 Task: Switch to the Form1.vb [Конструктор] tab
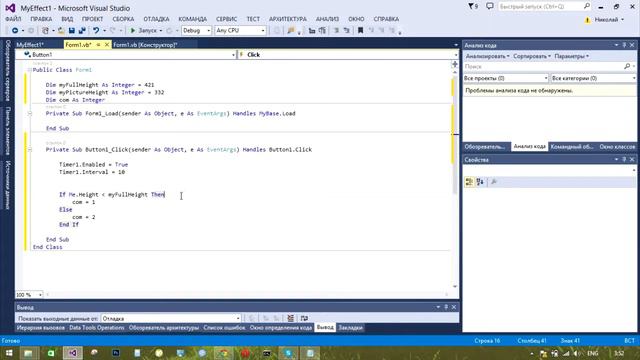[x=145, y=45]
